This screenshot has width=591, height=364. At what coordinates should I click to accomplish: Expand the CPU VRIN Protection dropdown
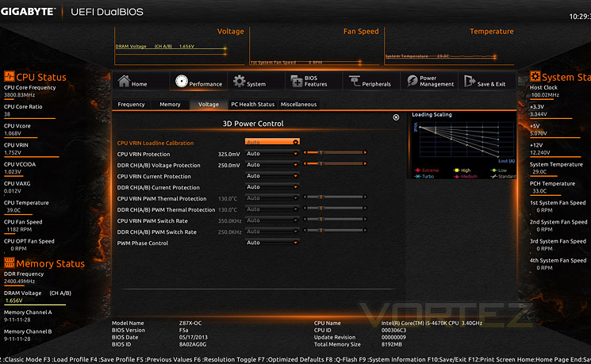(272, 154)
